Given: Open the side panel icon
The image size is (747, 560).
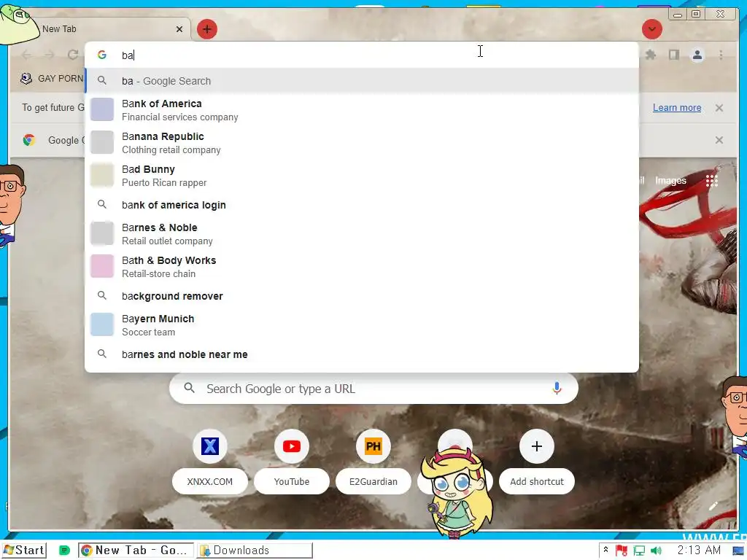Looking at the screenshot, I should coord(673,55).
